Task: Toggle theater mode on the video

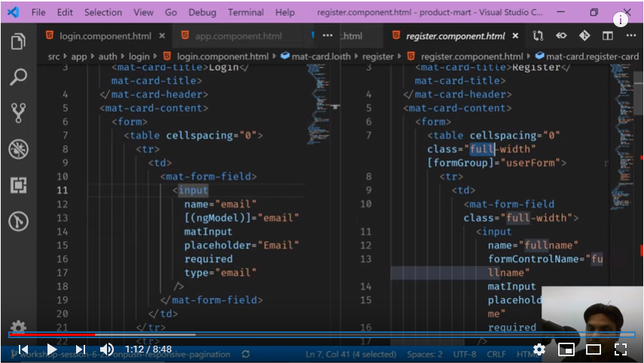Action: click(x=594, y=349)
